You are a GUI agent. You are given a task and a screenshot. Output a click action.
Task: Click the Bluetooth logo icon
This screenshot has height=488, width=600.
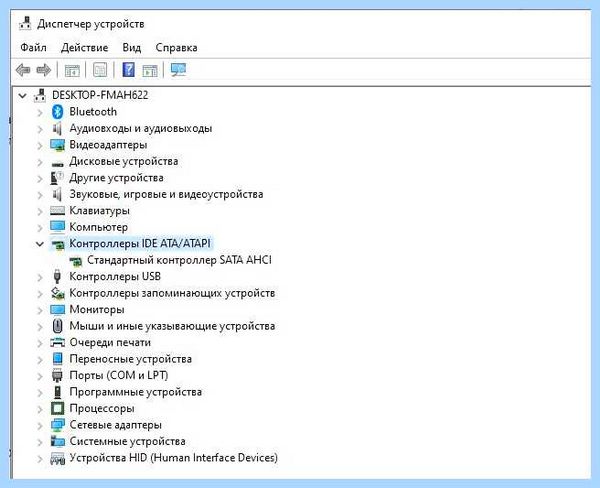tap(57, 112)
